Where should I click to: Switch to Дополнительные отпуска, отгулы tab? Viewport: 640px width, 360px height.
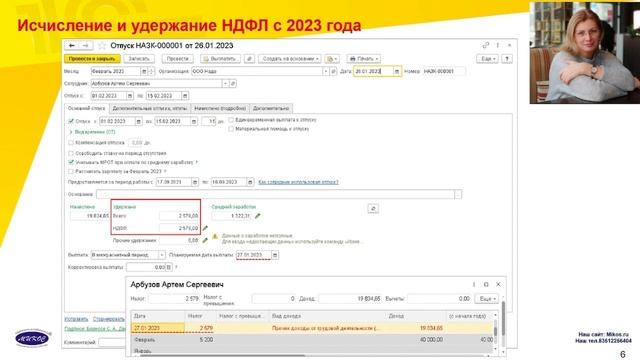(150, 109)
